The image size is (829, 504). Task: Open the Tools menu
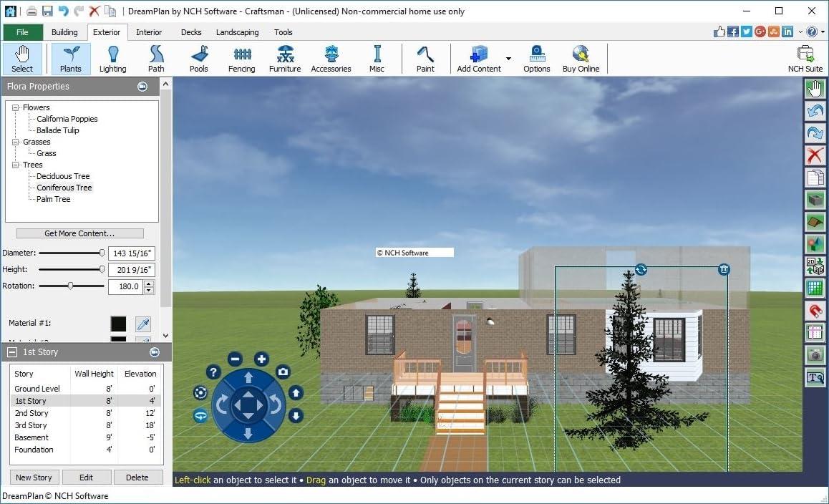[x=283, y=32]
